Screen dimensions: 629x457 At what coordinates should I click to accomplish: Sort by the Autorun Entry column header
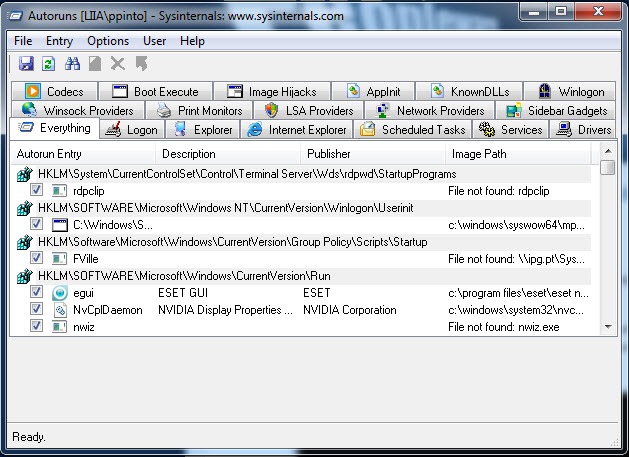pos(83,154)
